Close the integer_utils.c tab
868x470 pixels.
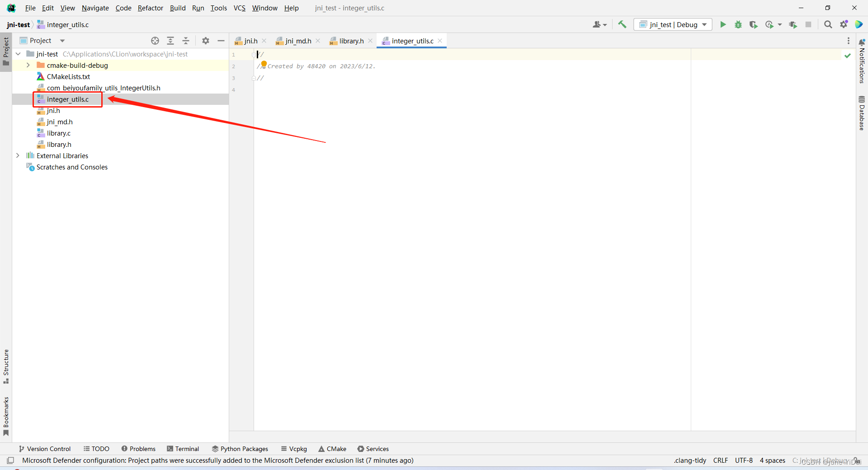(440, 41)
